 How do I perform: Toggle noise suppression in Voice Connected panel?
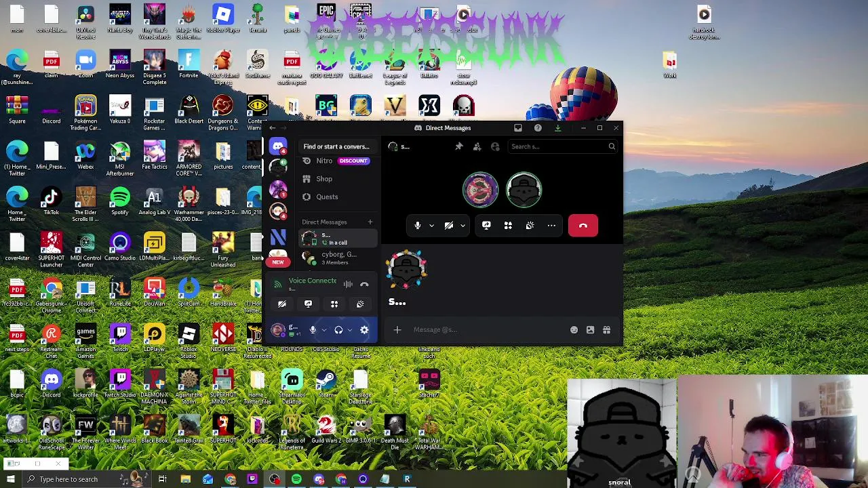tap(348, 284)
